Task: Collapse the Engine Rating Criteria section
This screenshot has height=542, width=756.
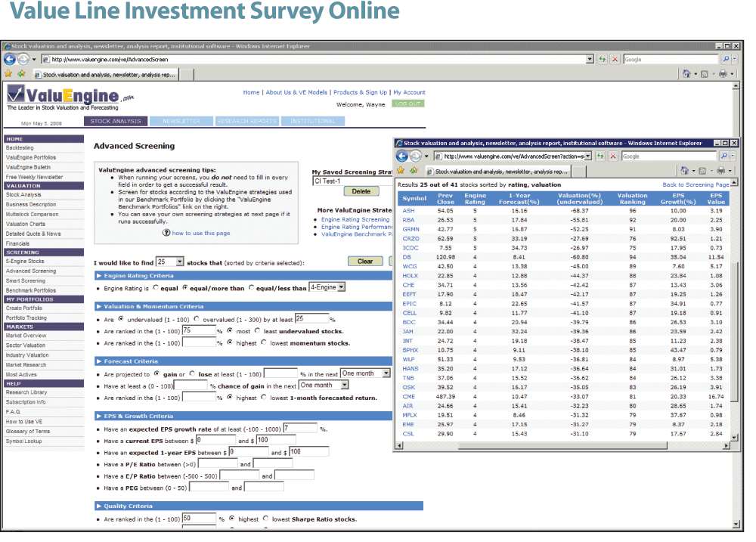Action: click(x=99, y=276)
